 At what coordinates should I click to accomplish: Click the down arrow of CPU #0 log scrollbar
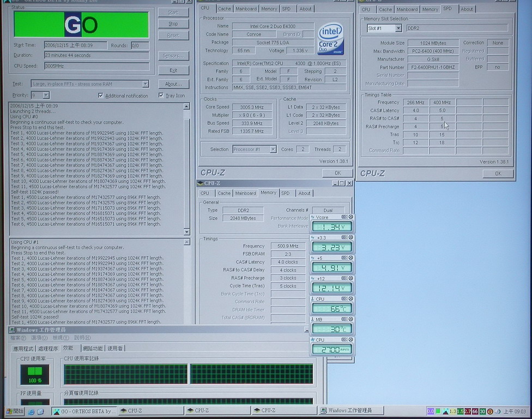[x=186, y=232]
